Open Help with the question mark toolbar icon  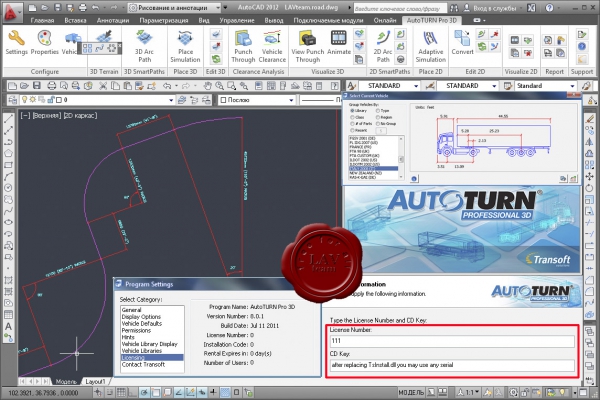coord(334,86)
